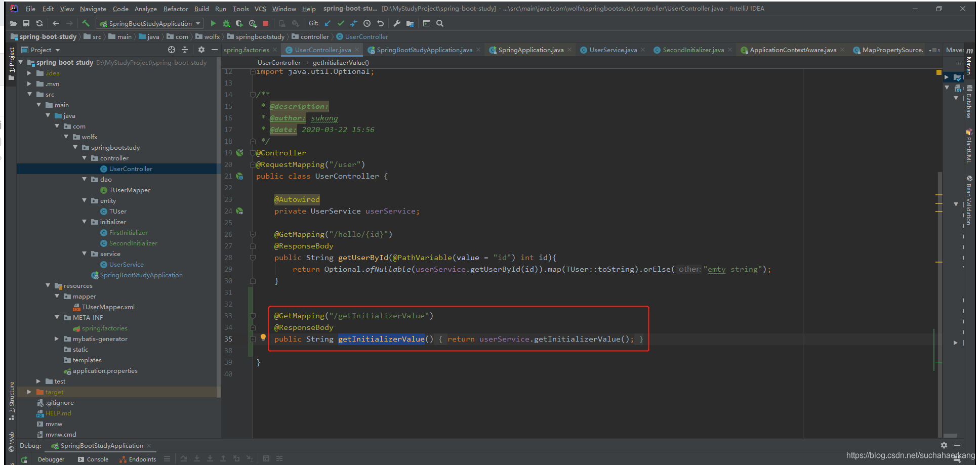Toggle code folding at line 33

pos(253,316)
